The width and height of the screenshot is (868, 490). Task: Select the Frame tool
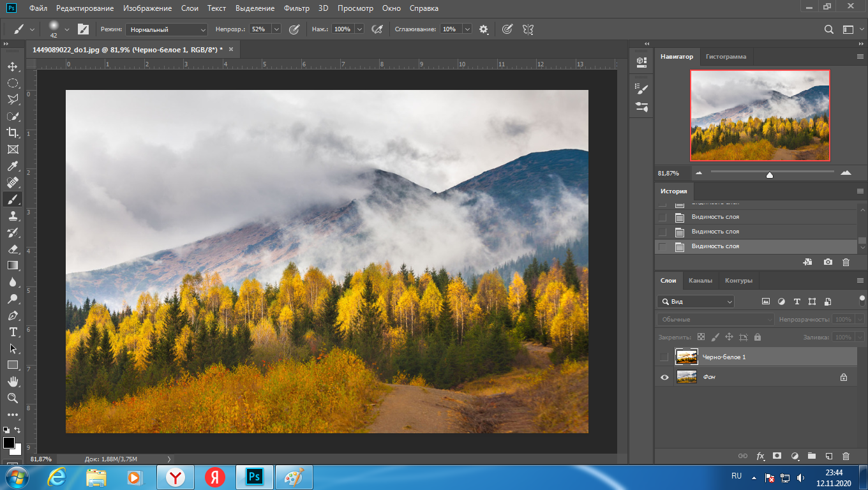coord(13,149)
